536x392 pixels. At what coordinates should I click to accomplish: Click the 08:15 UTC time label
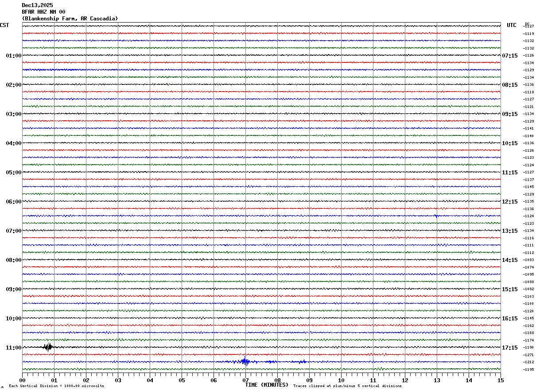[510, 85]
